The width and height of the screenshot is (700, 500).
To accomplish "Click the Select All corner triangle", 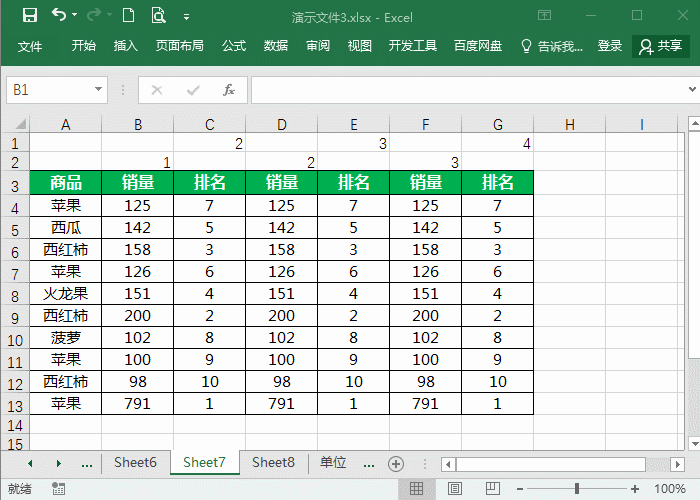I will point(20,124).
